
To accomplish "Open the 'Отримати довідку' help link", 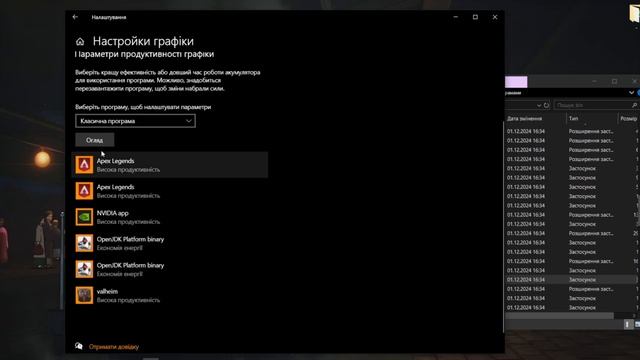I will (x=114, y=347).
